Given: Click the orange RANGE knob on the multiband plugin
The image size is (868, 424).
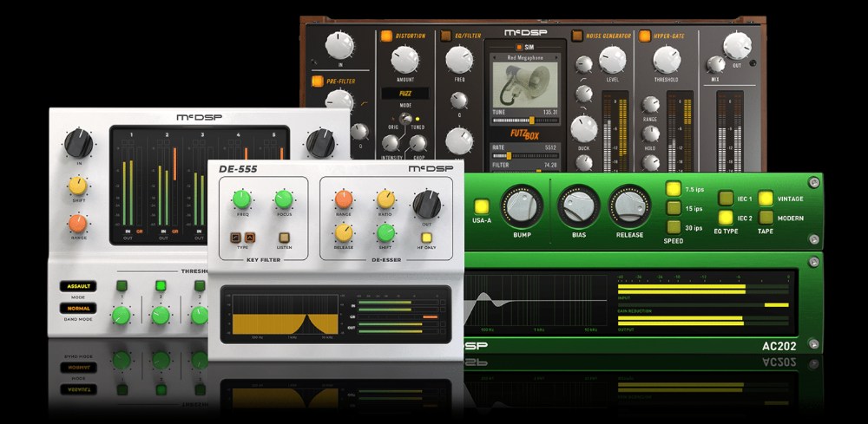Looking at the screenshot, I should click(x=77, y=224).
